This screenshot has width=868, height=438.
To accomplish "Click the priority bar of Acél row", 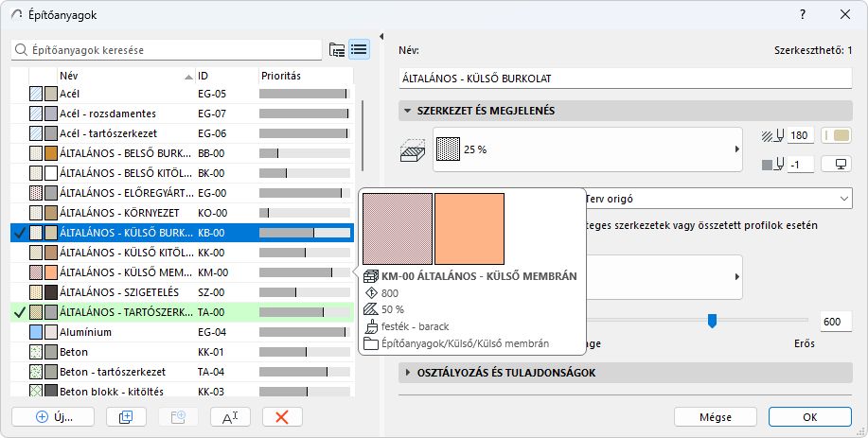I will (305, 94).
